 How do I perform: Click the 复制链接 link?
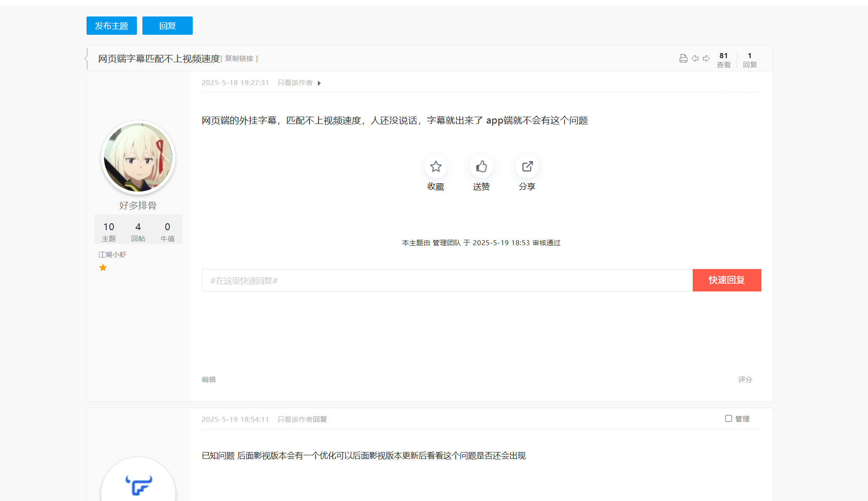tap(239, 59)
